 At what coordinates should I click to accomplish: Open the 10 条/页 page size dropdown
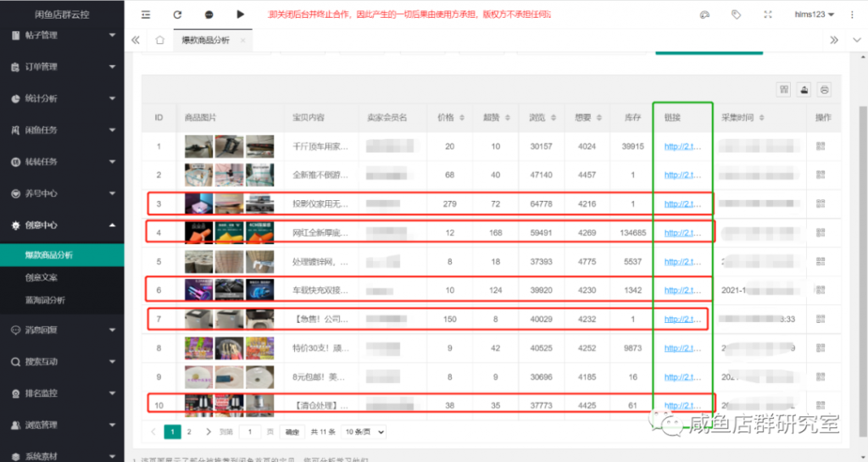(x=364, y=431)
